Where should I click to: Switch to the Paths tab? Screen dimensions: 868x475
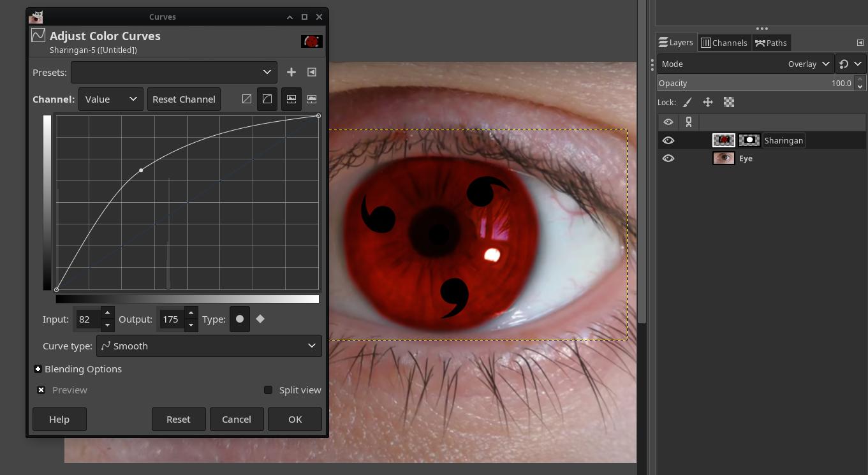tap(771, 43)
